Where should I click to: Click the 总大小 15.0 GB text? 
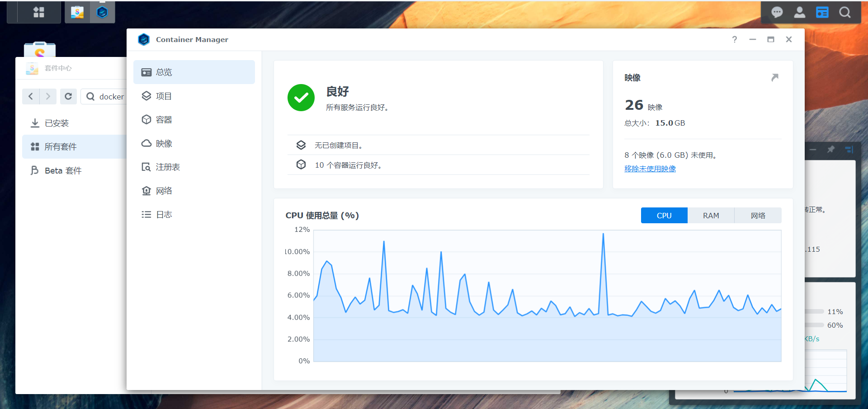tap(655, 123)
